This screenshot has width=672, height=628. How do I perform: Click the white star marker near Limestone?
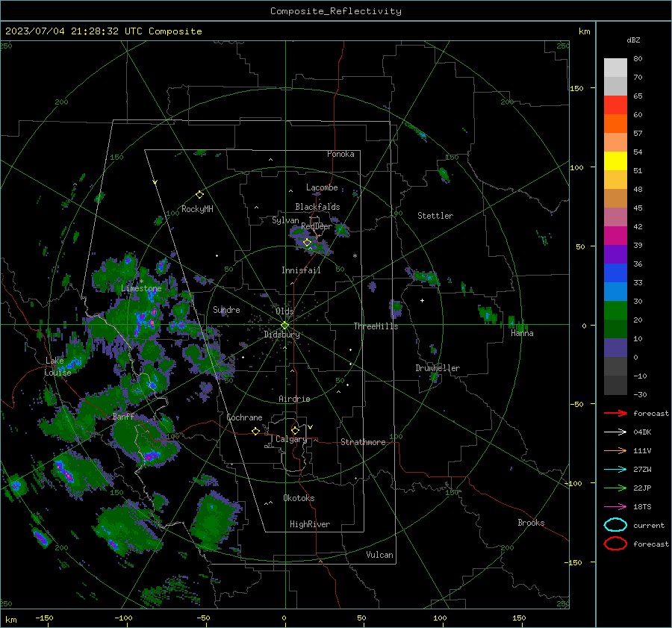[x=141, y=282]
